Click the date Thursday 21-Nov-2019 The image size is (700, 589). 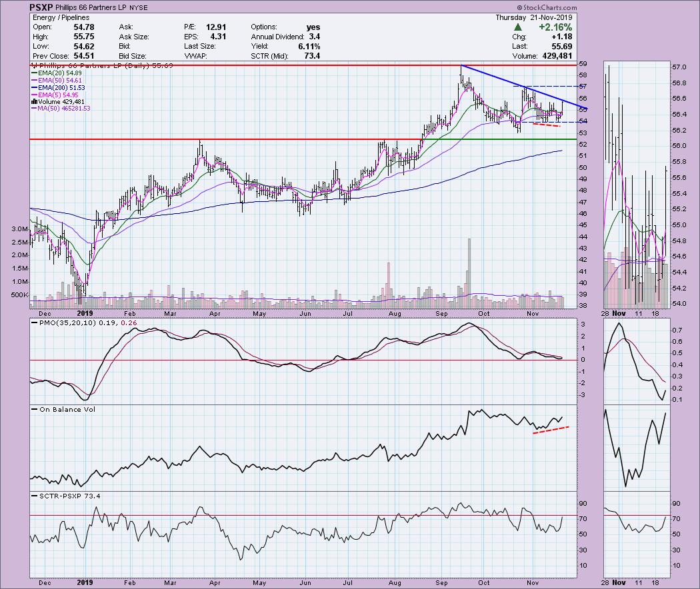coord(534,17)
